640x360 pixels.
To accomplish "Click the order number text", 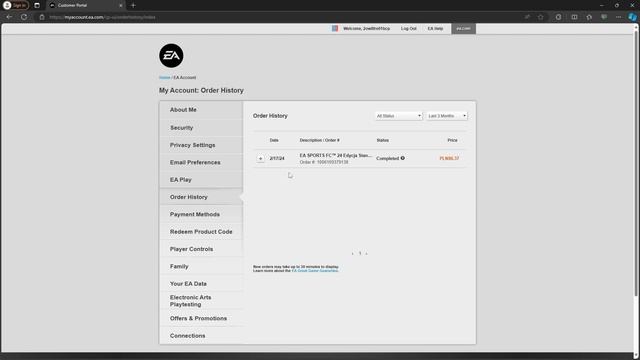I will (x=324, y=162).
